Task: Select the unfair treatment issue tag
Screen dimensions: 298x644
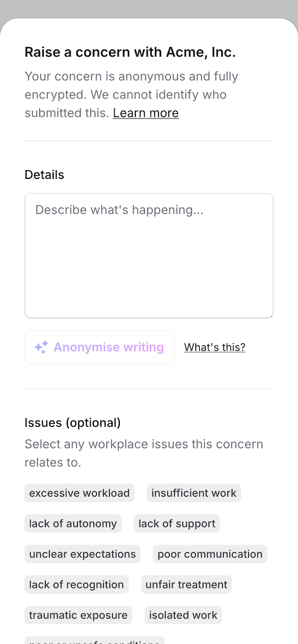Action: click(186, 585)
